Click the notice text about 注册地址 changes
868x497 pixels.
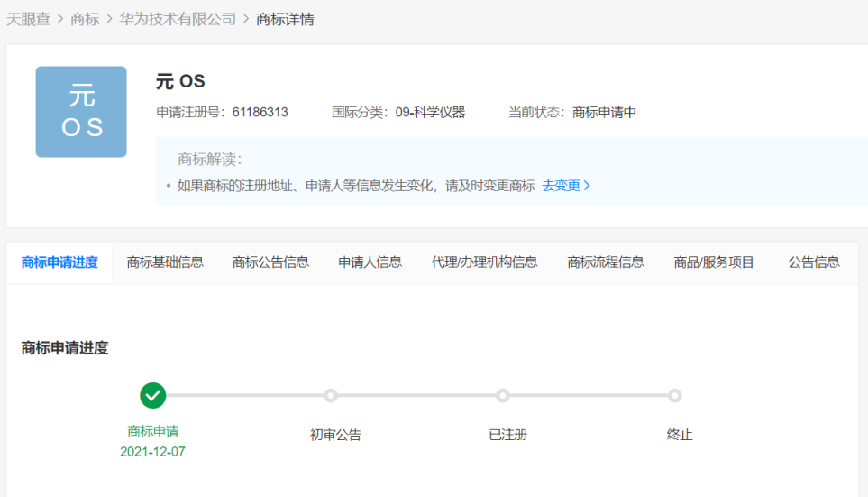pyautogui.click(x=356, y=186)
